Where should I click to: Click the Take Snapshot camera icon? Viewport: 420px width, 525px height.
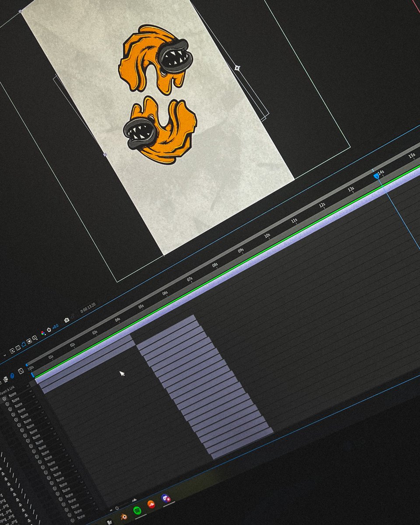point(66,320)
